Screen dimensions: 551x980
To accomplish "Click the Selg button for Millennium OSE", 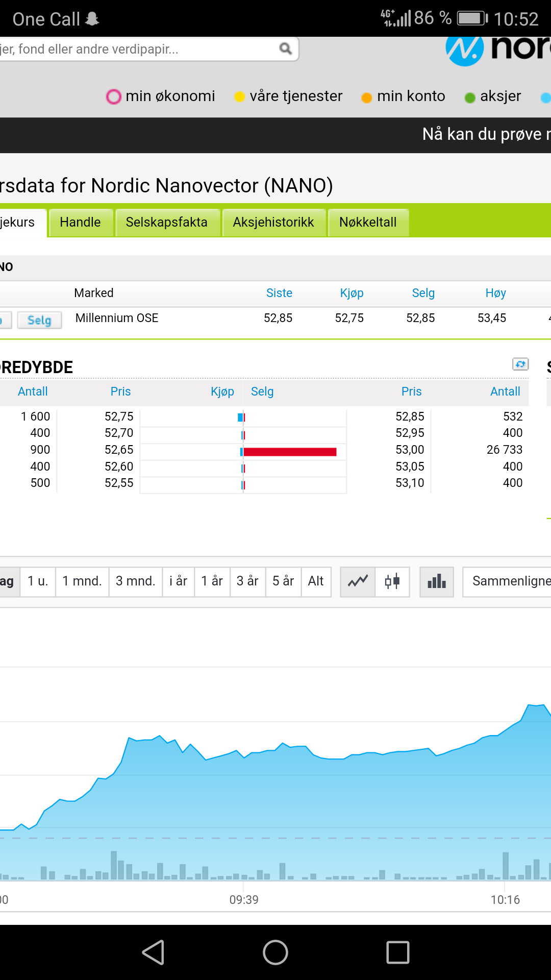I will (39, 320).
